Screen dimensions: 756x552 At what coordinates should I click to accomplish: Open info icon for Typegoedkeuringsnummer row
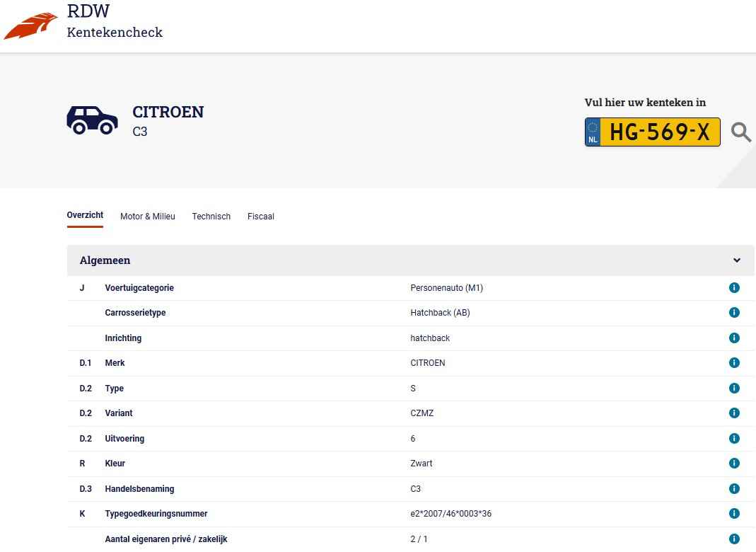tap(734, 513)
